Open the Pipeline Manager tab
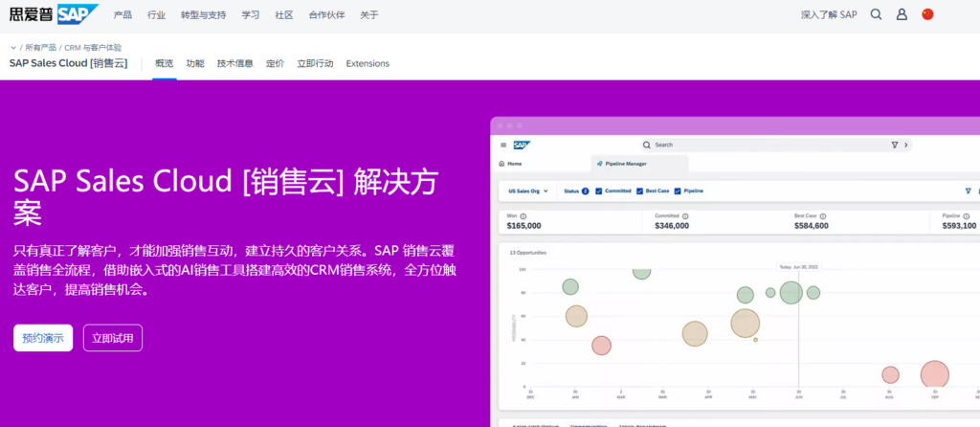 click(639, 164)
